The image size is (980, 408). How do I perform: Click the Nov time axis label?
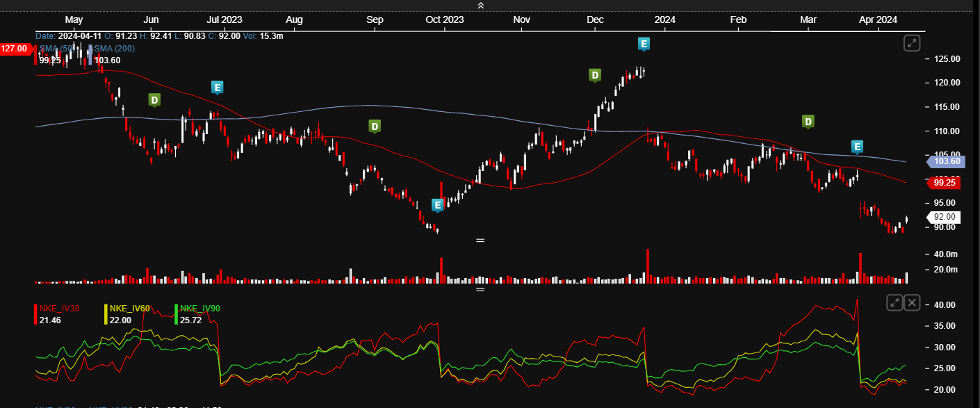(x=521, y=19)
